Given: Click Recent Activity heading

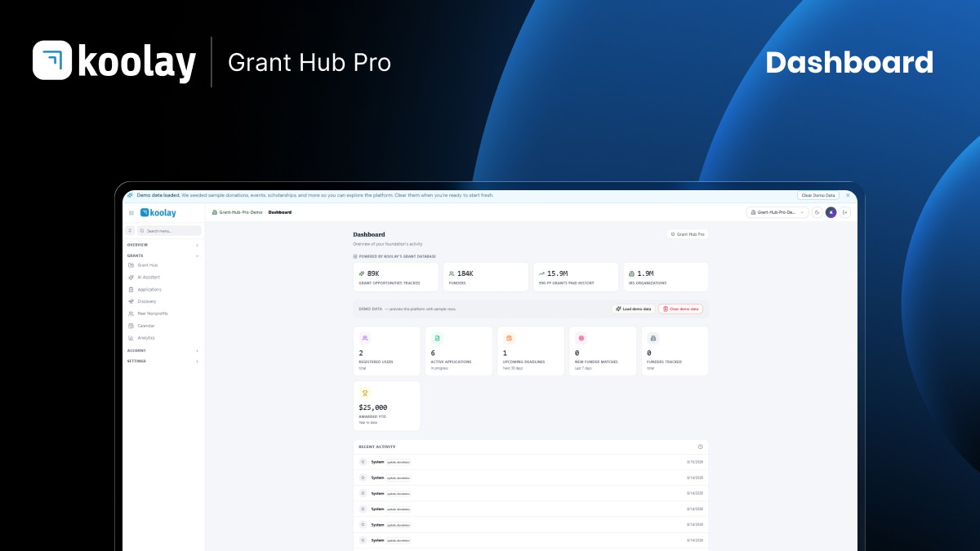Looking at the screenshot, I should [376, 447].
